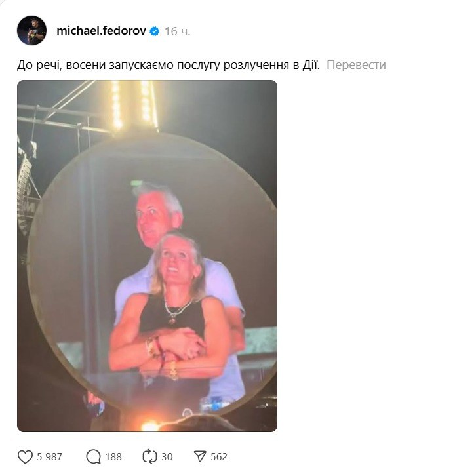Like the post with the heart icon
The width and height of the screenshot is (476, 474).
[25, 456]
